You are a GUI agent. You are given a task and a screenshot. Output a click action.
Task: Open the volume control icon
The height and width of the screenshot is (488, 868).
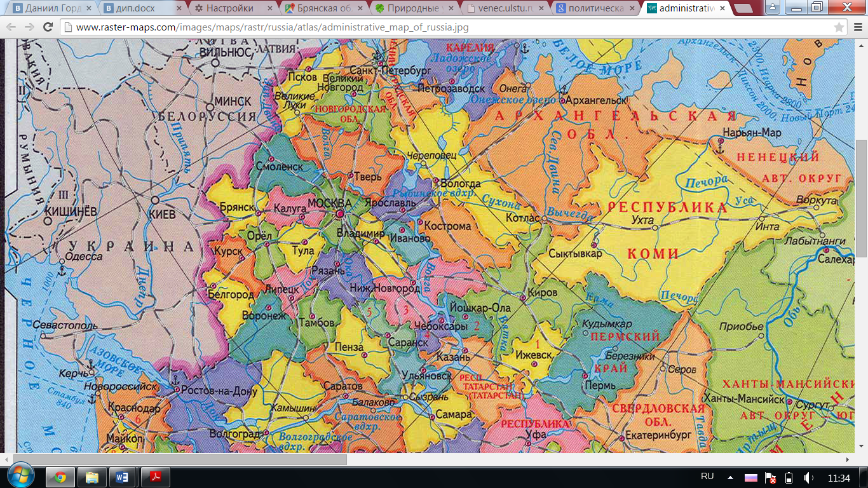[809, 478]
